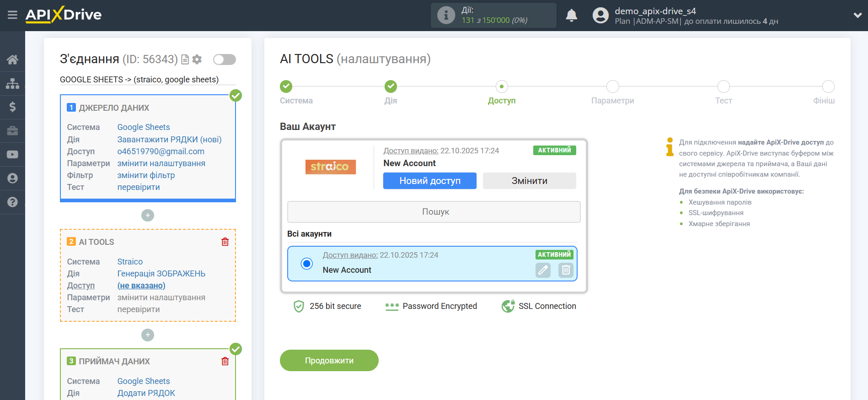The image size is (868, 400).
Task: Click the Новий доступ button
Action: [x=429, y=181]
